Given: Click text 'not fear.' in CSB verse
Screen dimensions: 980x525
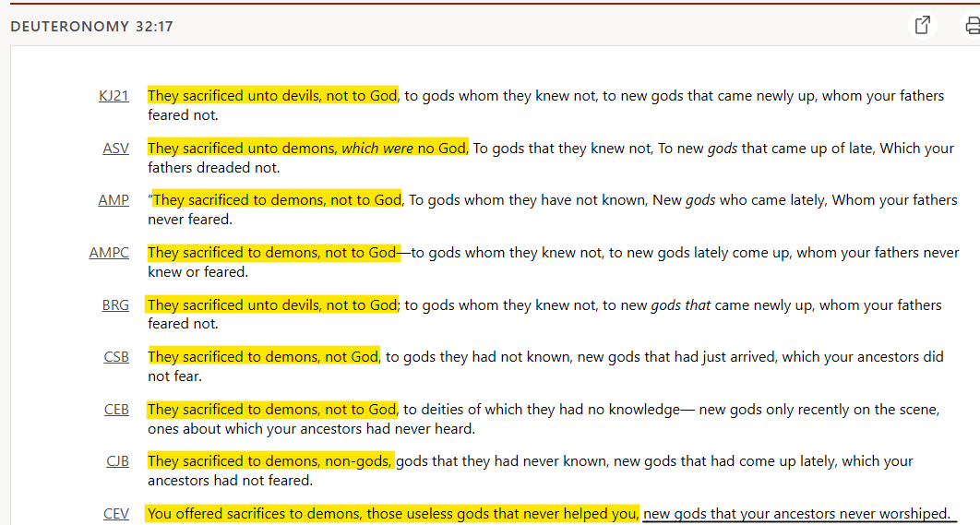Looking at the screenshot, I should point(174,376).
